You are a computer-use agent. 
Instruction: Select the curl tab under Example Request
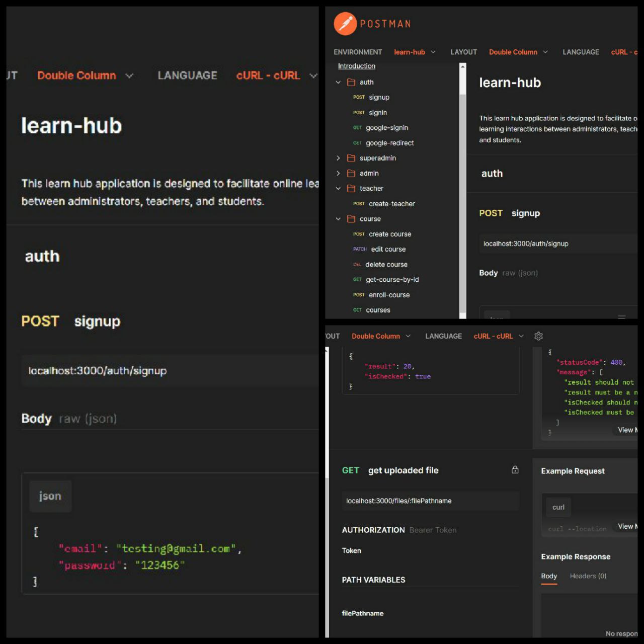tap(558, 507)
